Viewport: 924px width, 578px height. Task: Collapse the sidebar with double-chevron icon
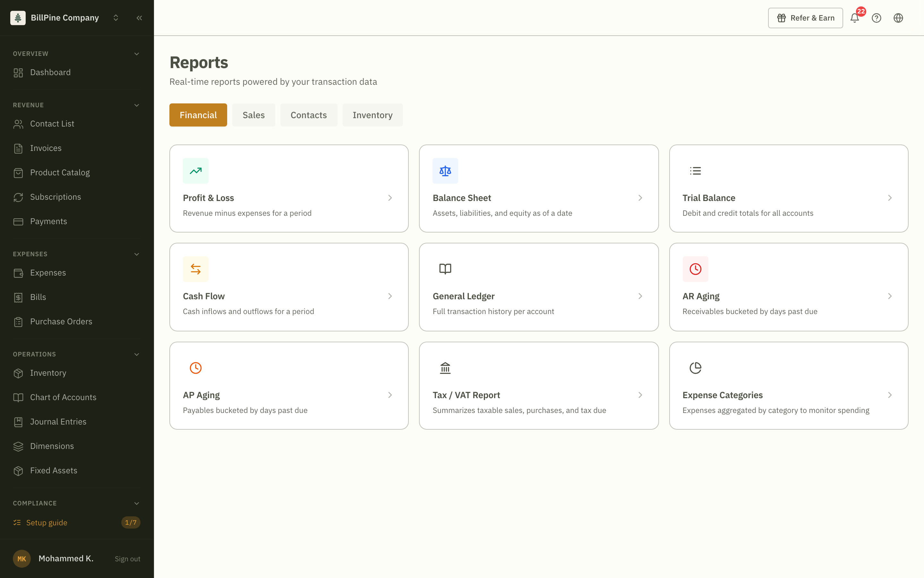coord(139,18)
